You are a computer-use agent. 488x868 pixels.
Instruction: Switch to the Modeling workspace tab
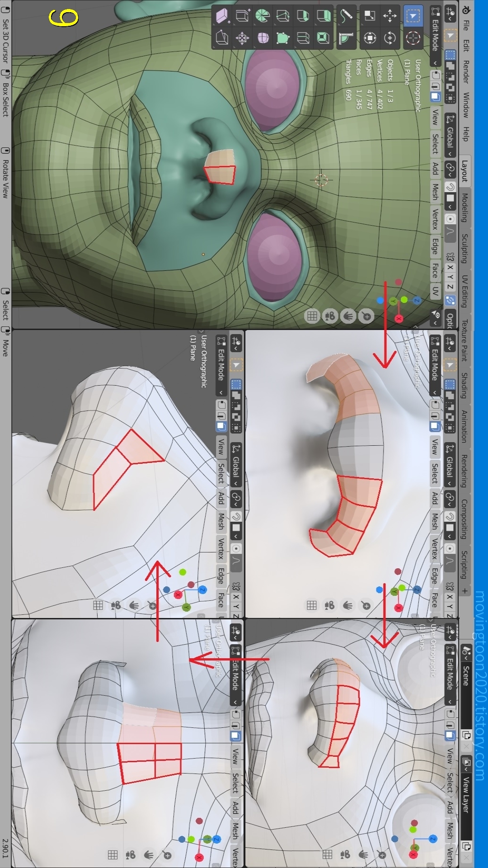pyautogui.click(x=465, y=208)
